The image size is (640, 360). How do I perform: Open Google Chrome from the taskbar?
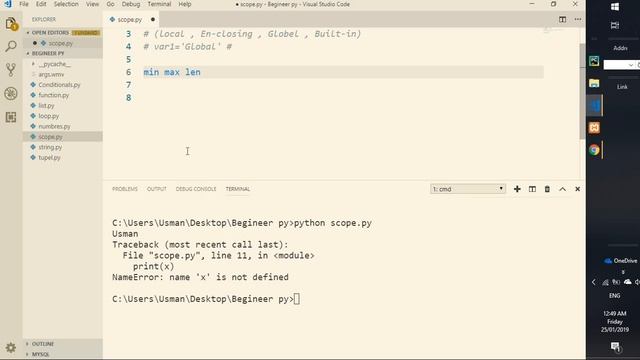click(x=594, y=150)
